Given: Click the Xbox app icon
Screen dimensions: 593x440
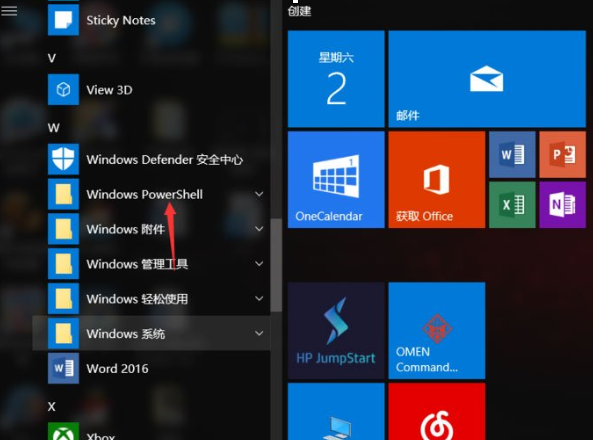Looking at the screenshot, I should (x=63, y=431).
